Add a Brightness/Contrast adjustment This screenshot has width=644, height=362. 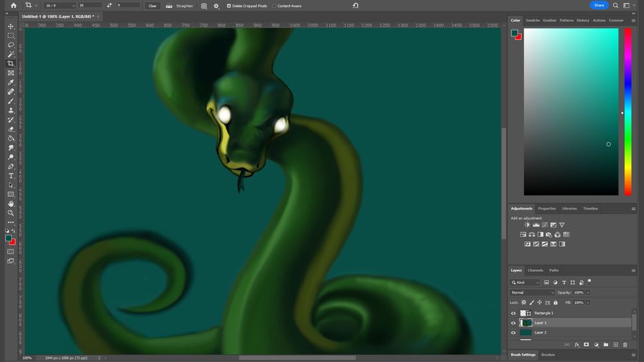click(x=527, y=225)
